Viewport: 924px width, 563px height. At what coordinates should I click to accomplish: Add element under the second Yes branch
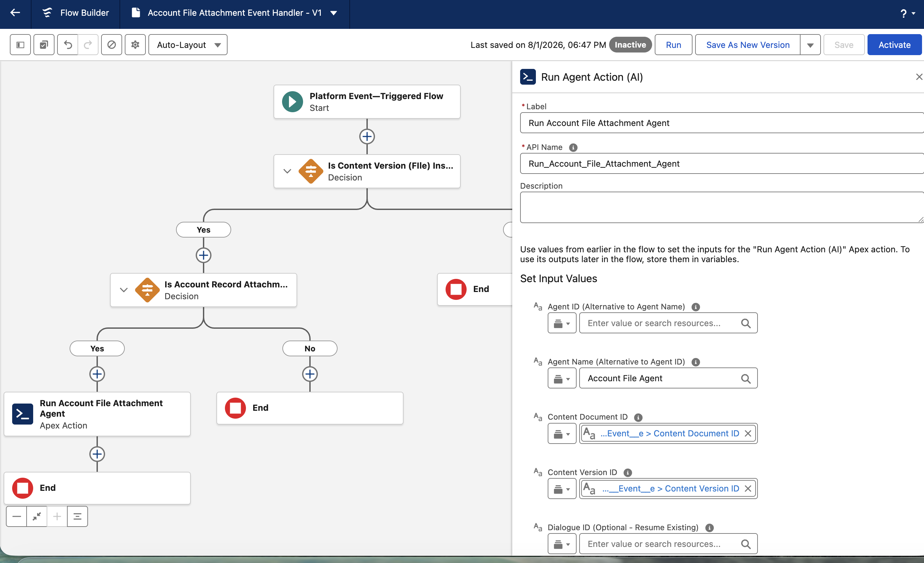point(97,374)
